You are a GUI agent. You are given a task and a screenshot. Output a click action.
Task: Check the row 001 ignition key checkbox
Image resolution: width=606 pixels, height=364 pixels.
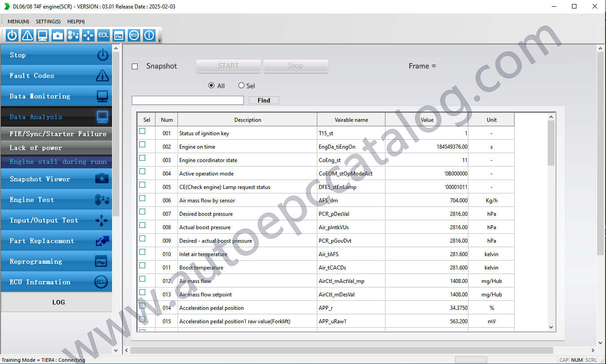143,131
